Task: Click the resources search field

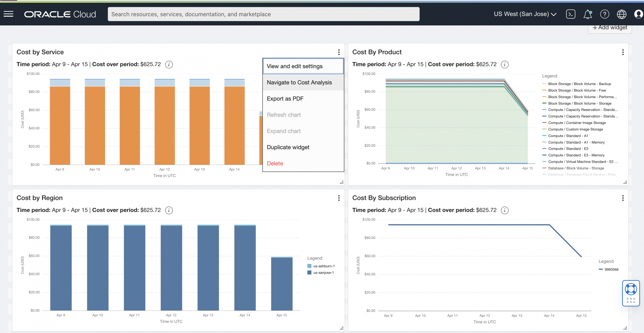Action: point(263,14)
